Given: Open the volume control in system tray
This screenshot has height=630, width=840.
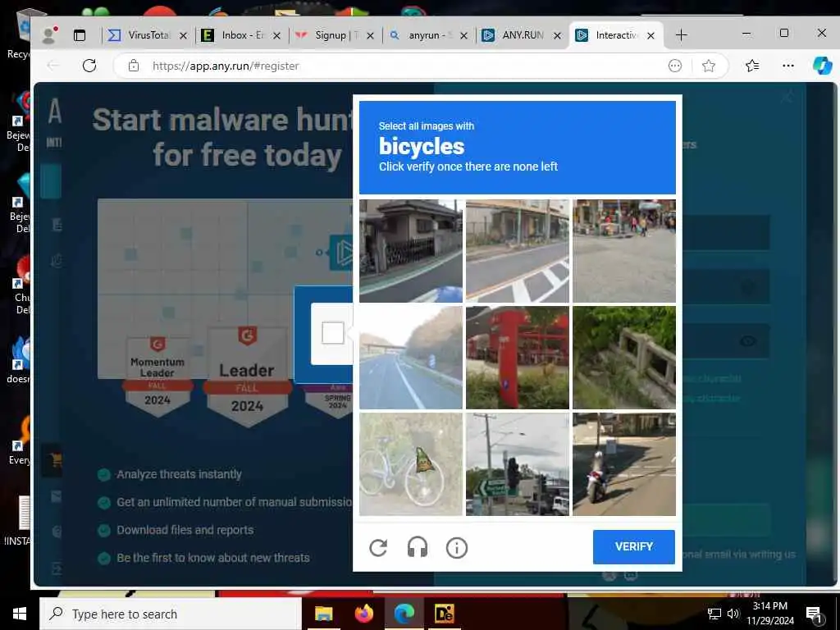Looking at the screenshot, I should coord(733,614).
